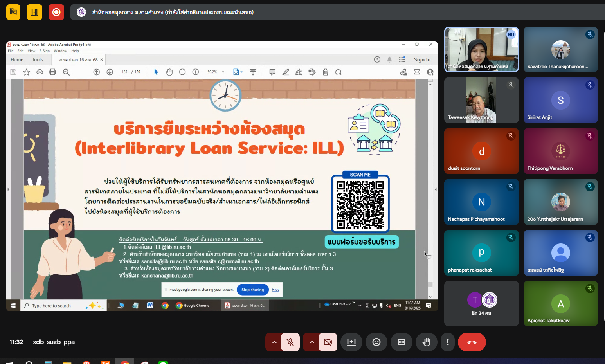
Task: Click the presenter's video tile
Action: [x=481, y=49]
